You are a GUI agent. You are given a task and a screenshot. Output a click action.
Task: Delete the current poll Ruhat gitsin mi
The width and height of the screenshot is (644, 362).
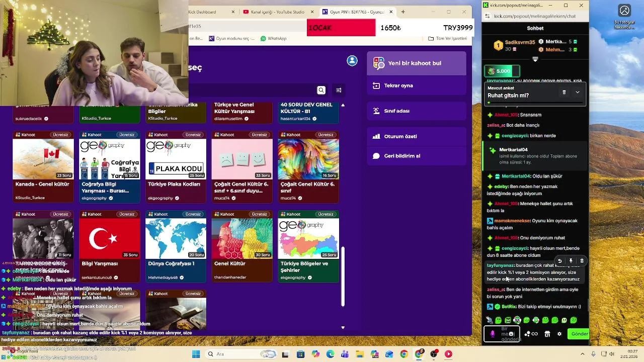(564, 93)
